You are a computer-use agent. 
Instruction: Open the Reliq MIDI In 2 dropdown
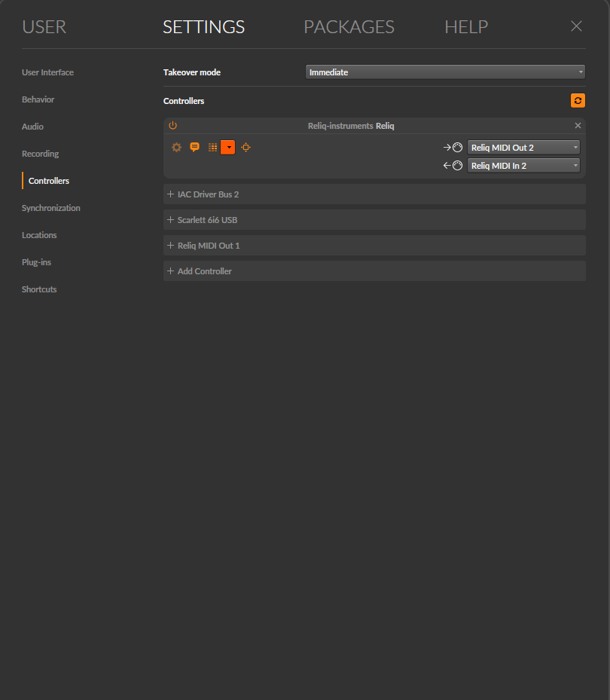523,165
